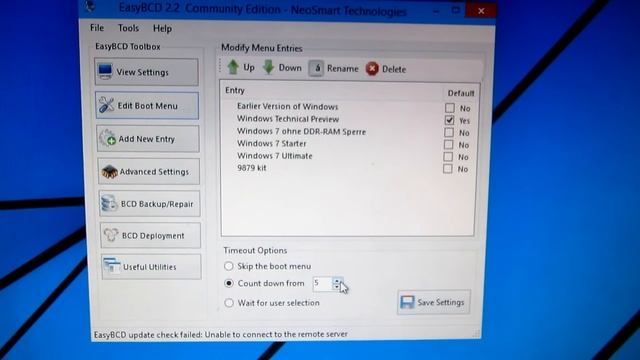Click the Entry column header

(235, 90)
